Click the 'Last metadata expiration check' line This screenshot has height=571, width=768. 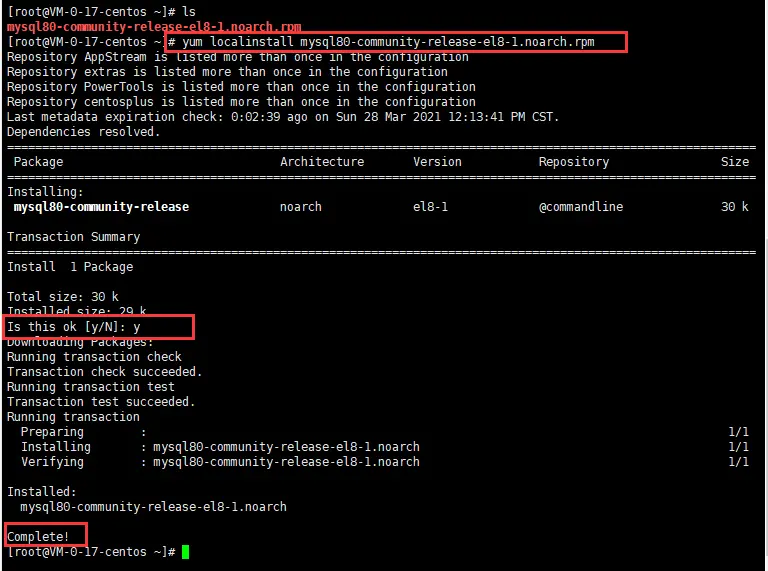click(283, 117)
